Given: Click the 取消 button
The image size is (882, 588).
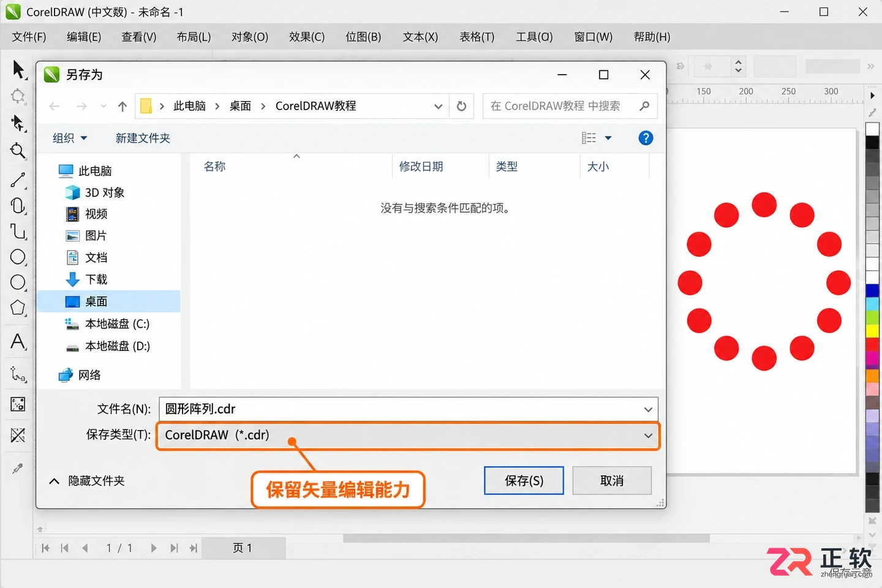Looking at the screenshot, I should [x=612, y=481].
